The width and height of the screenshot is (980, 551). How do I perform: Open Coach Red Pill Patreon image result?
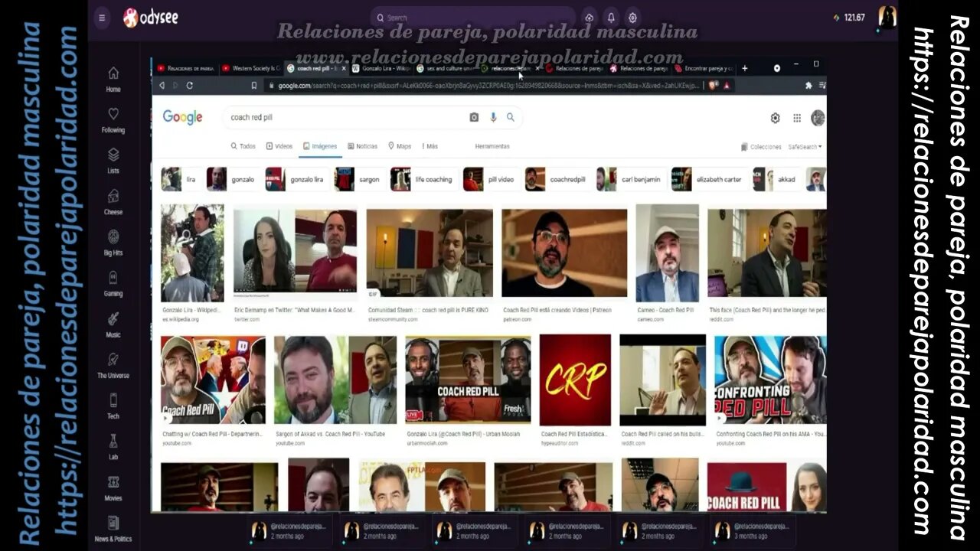564,253
